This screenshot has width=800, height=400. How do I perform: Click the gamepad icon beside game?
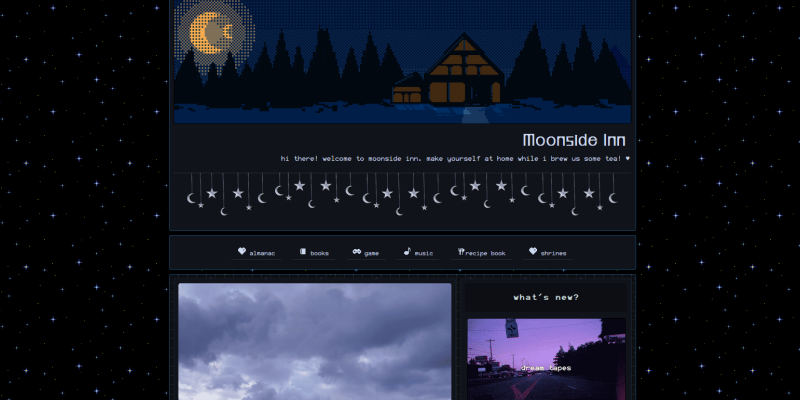click(x=356, y=252)
